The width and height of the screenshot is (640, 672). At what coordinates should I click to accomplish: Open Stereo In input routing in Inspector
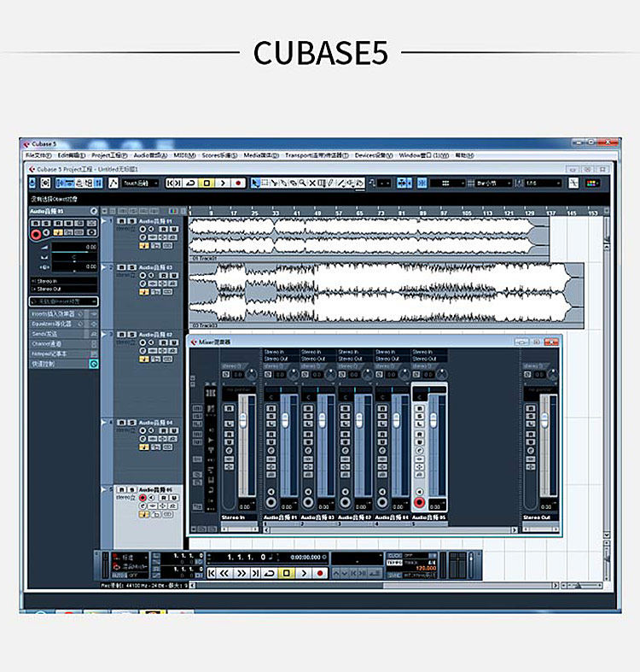click(63, 281)
